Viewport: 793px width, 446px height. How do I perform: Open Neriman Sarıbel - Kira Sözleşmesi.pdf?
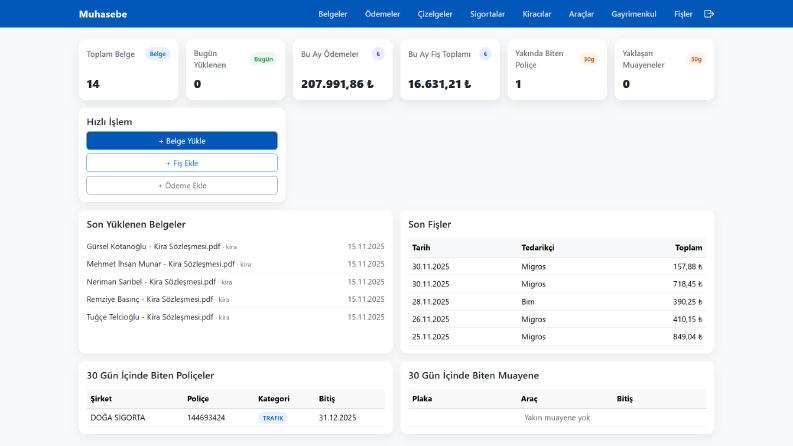[151, 282]
